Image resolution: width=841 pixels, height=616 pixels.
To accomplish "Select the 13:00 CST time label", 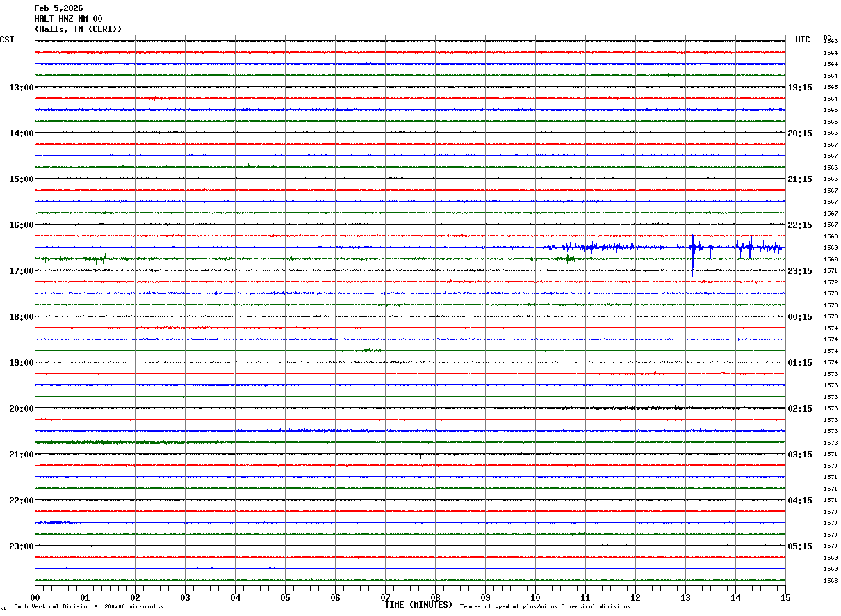I will [22, 88].
